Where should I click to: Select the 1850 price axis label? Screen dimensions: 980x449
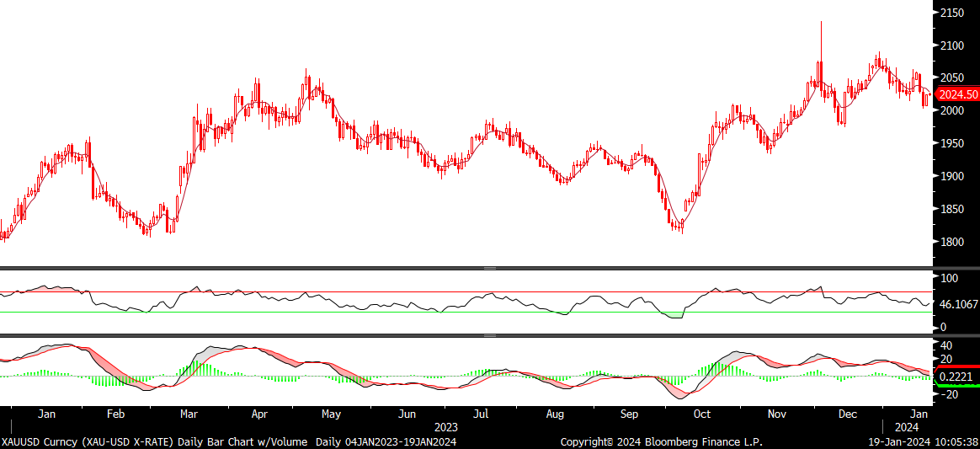952,210
